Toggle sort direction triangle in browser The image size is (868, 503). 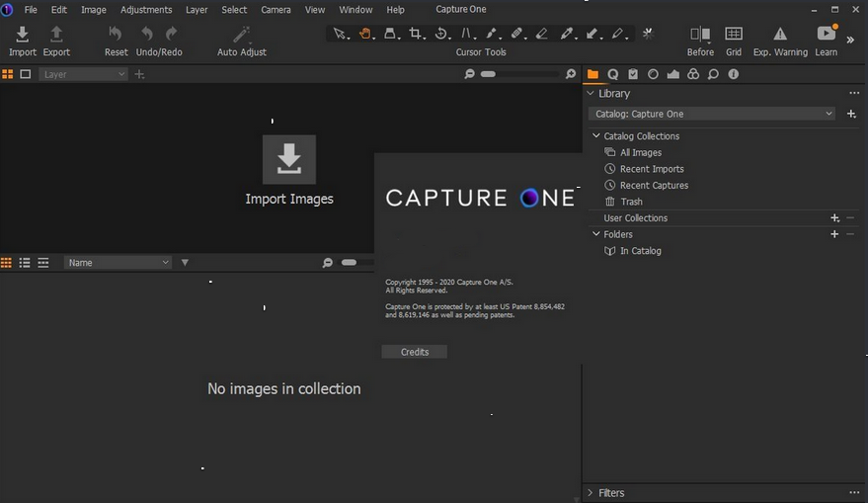click(x=185, y=263)
